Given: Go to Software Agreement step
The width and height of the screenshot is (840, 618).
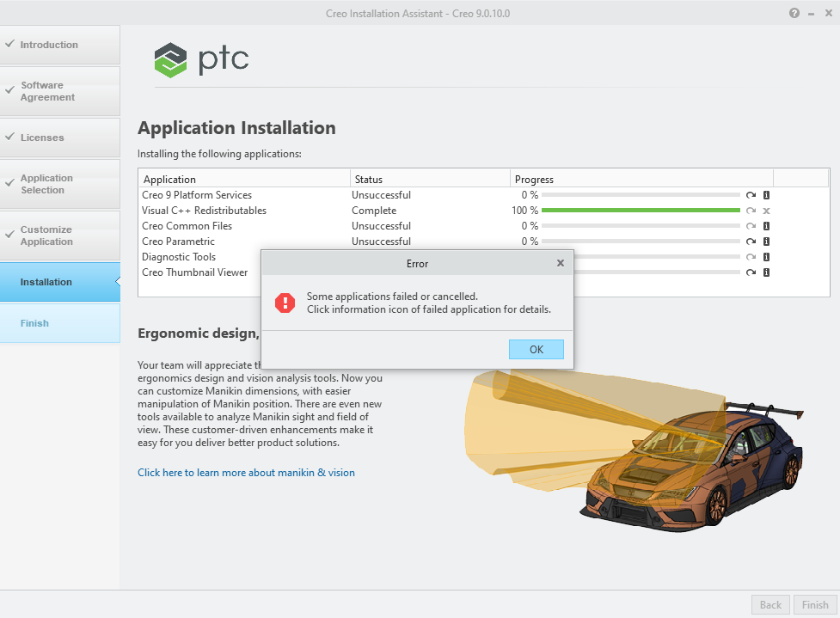Looking at the screenshot, I should pyautogui.click(x=59, y=91).
